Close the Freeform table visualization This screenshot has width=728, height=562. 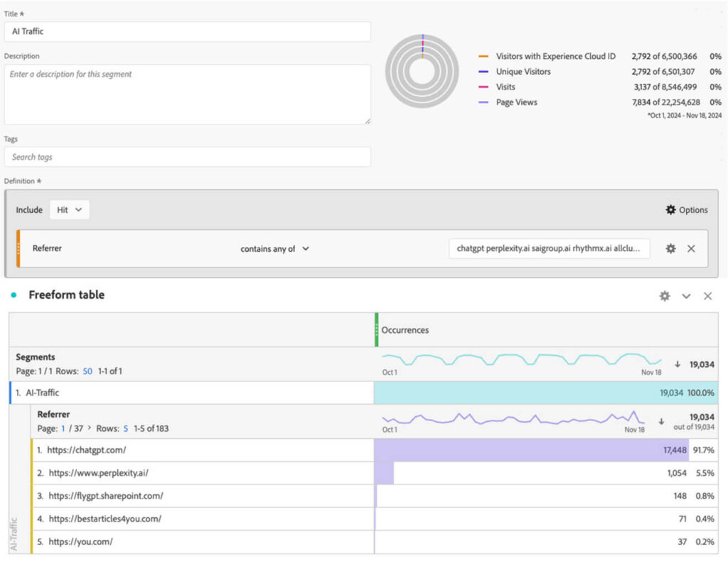[707, 295]
